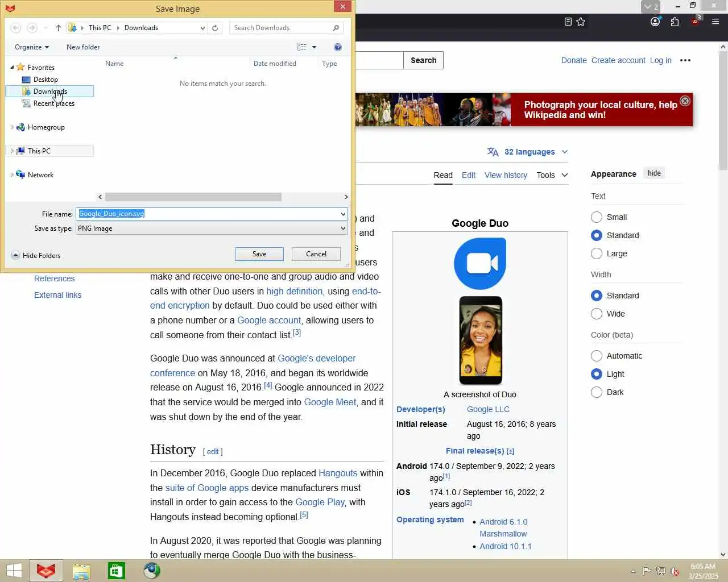
Task: Select Recent places in Favorites
Action: point(53,103)
